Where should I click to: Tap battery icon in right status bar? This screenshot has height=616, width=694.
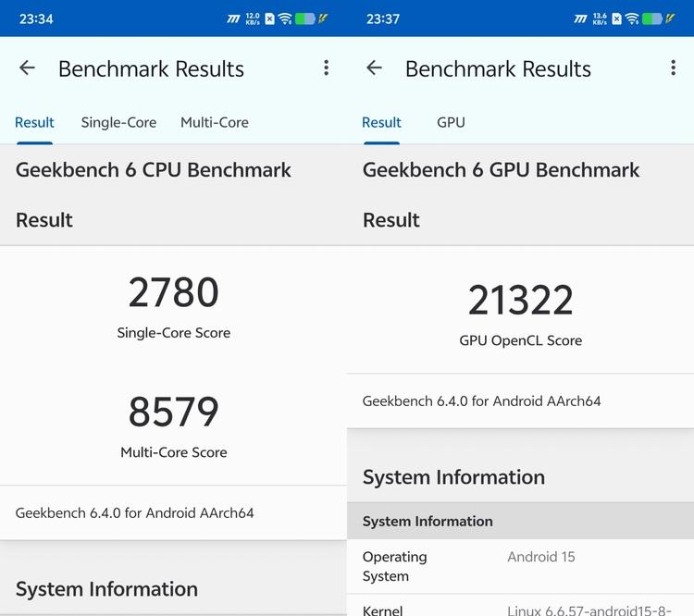click(652, 18)
